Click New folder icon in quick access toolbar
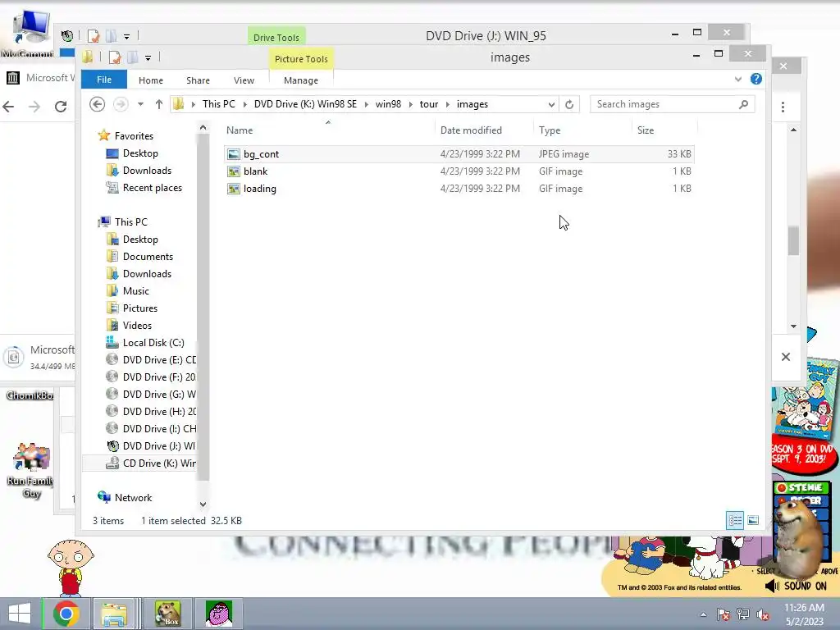 (132, 57)
